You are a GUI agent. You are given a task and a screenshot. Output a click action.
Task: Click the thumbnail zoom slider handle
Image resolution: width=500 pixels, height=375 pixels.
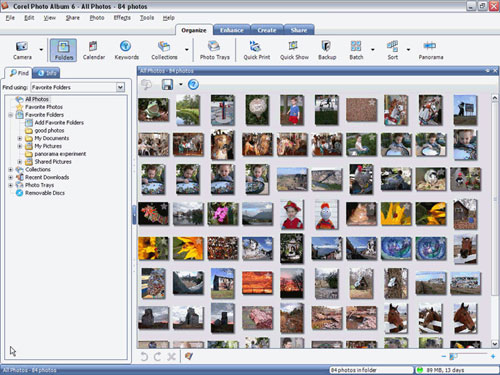(x=453, y=357)
